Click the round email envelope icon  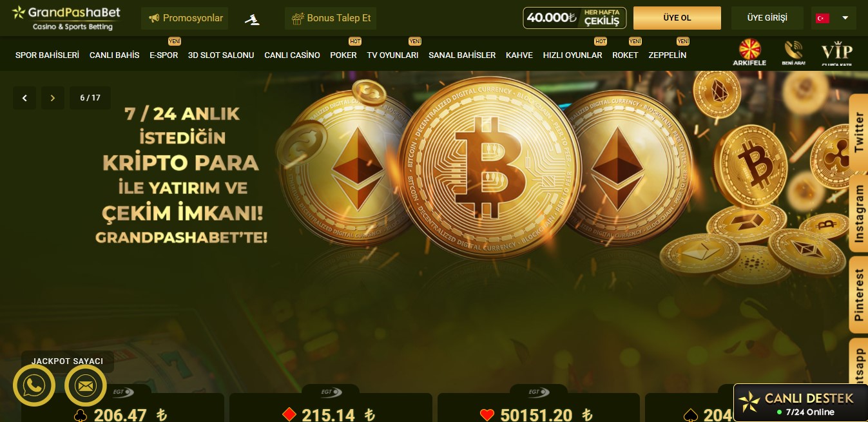coord(86,385)
